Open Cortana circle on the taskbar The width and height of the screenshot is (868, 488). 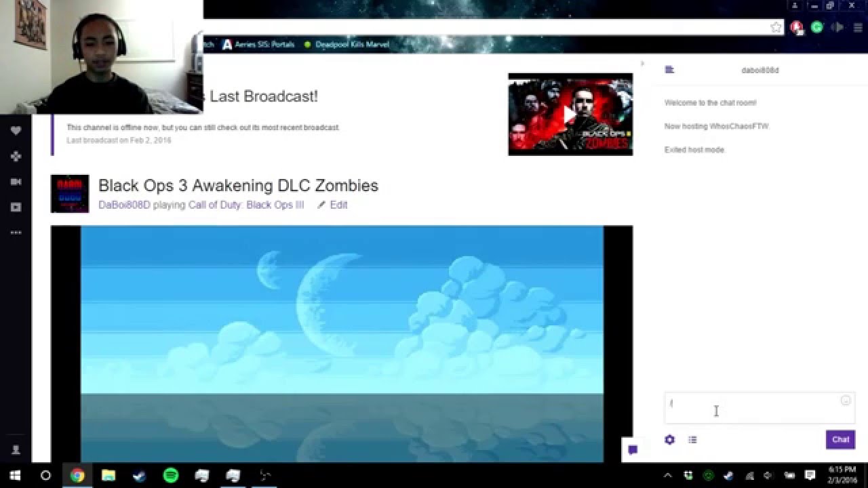coord(45,475)
